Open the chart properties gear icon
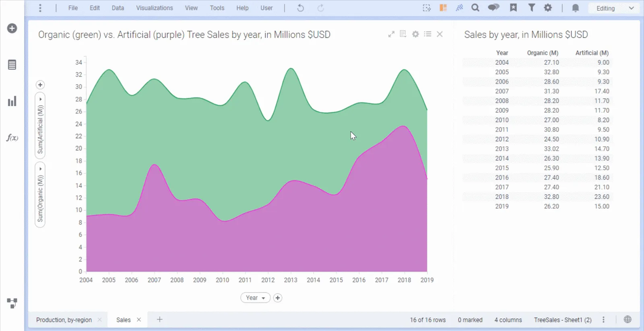The height and width of the screenshot is (331, 644). point(415,34)
